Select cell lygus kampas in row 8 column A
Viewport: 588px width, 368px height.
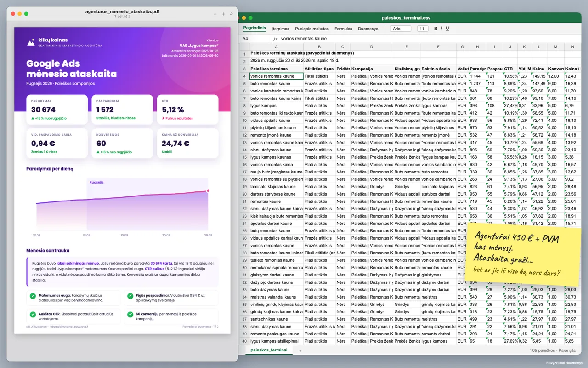276,106
